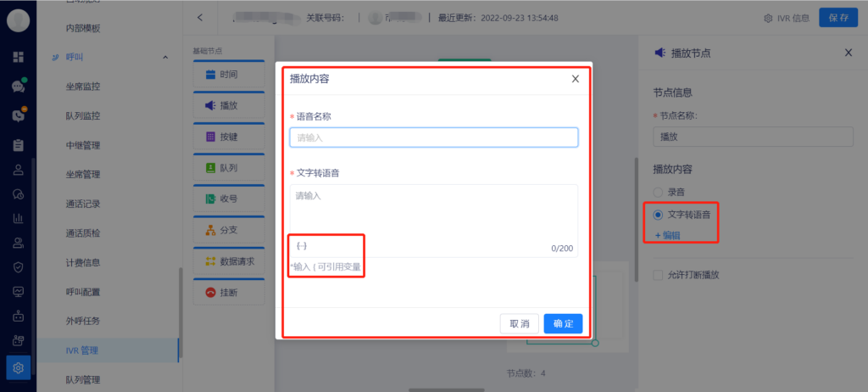Add the 按键 keypad node

pos(229,137)
